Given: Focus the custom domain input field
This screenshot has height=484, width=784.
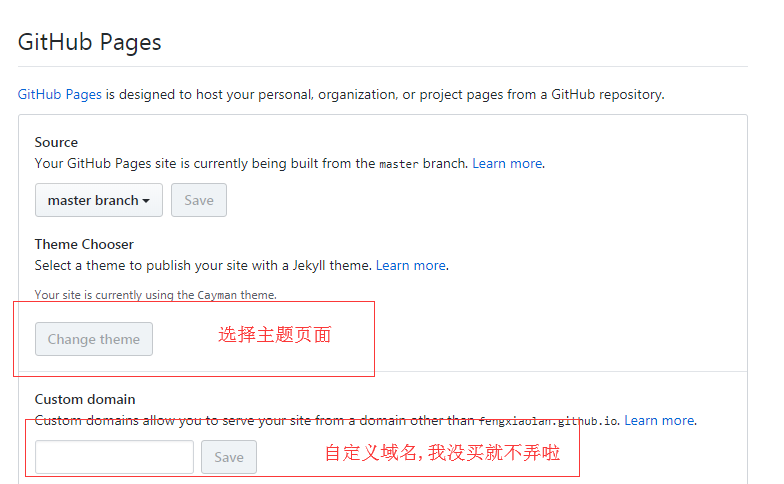Looking at the screenshot, I should (x=114, y=457).
